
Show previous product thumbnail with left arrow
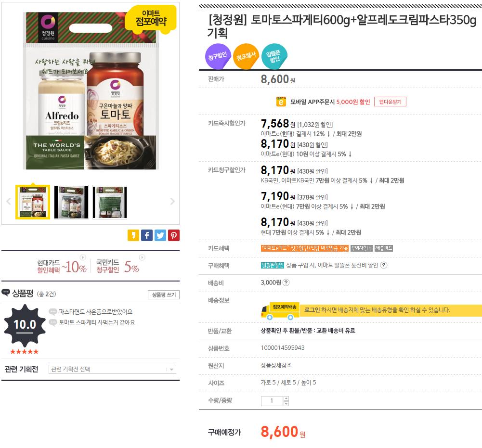pyautogui.click(x=9, y=201)
